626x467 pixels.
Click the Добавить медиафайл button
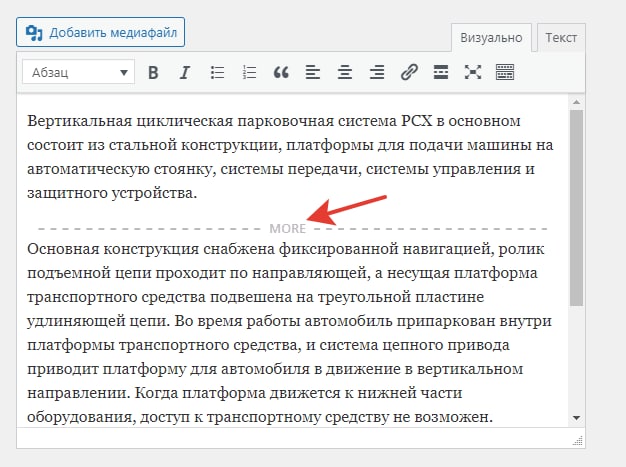pos(101,32)
